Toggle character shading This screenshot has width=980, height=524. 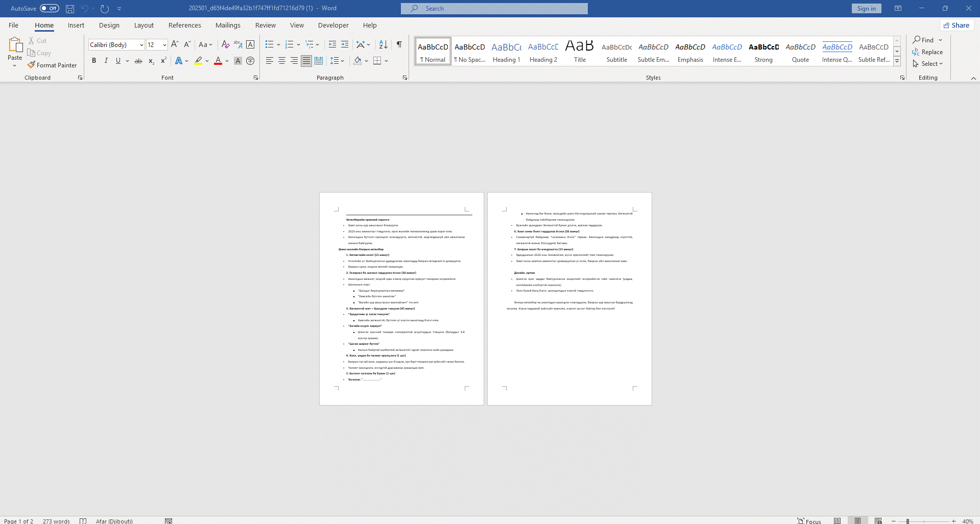pyautogui.click(x=238, y=61)
